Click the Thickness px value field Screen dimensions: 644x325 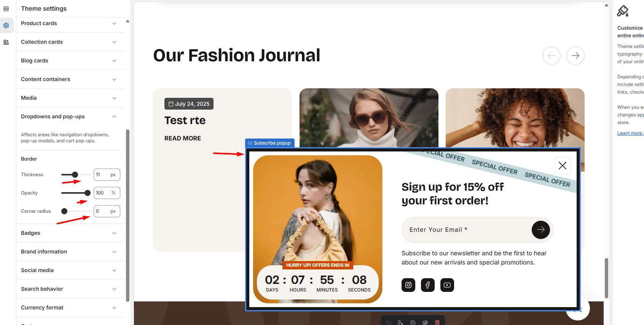(x=107, y=175)
